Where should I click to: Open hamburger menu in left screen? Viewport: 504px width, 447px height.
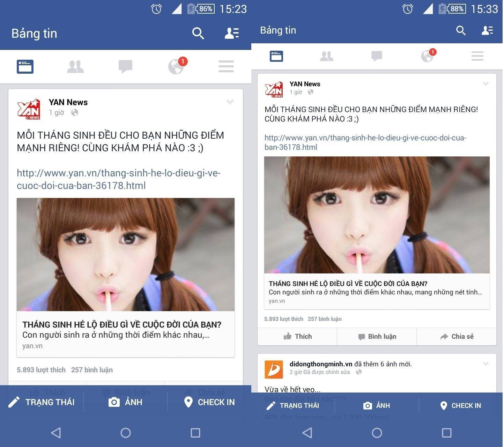[x=226, y=66]
